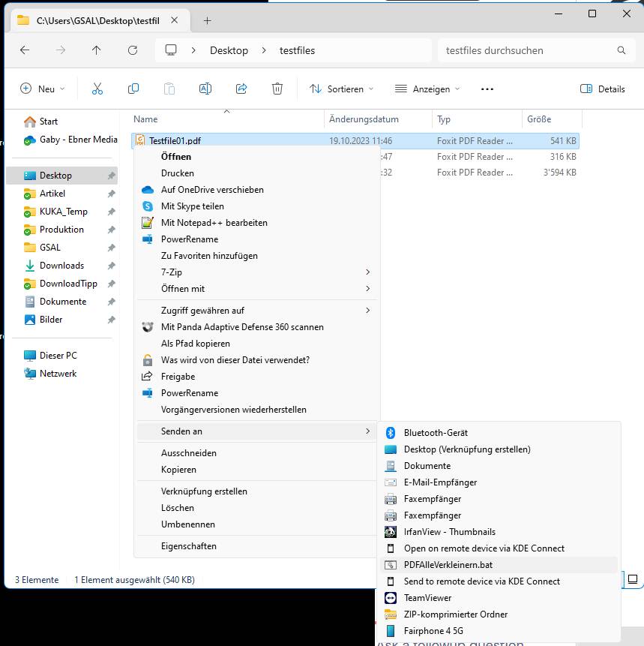Click the trash Delete icon in toolbar

click(x=277, y=89)
